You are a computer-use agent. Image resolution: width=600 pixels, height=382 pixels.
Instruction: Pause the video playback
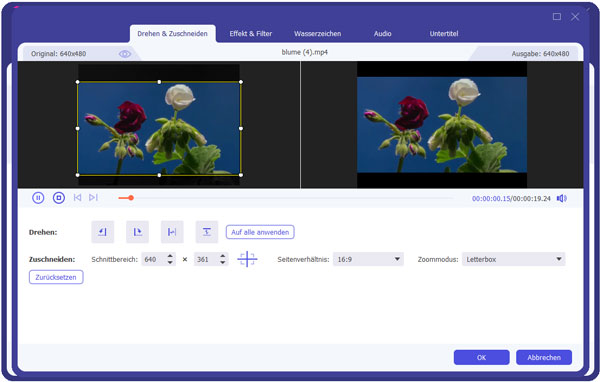38,198
